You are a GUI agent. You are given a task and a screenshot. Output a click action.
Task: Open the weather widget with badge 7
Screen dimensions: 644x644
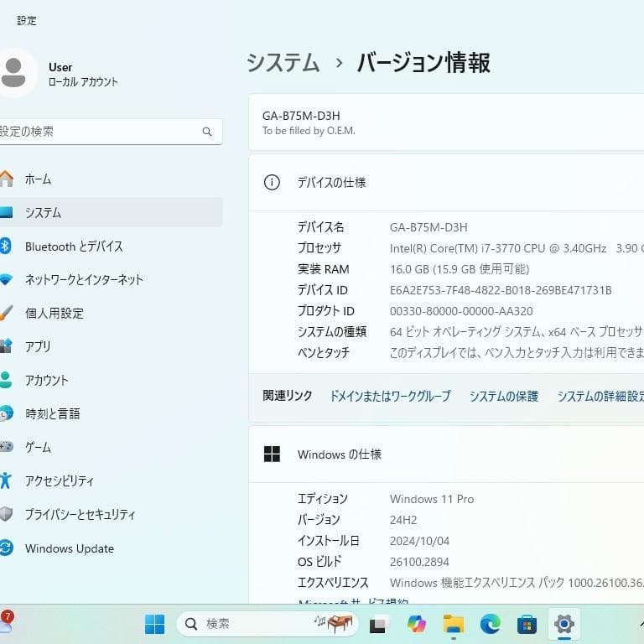[6, 622]
